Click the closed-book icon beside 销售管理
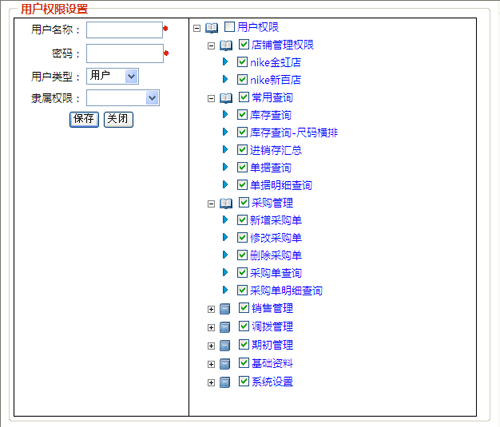The height and width of the screenshot is (427, 500). [x=225, y=309]
